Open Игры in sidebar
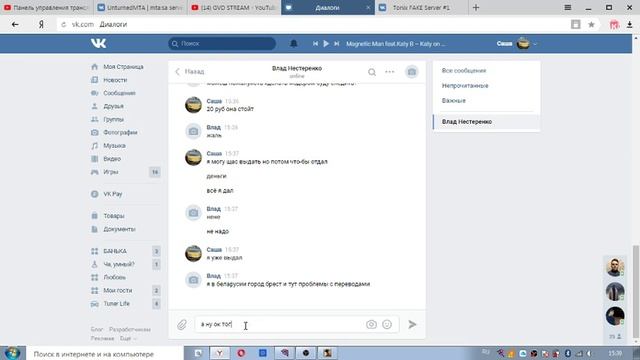The image size is (640, 360). (x=111, y=172)
